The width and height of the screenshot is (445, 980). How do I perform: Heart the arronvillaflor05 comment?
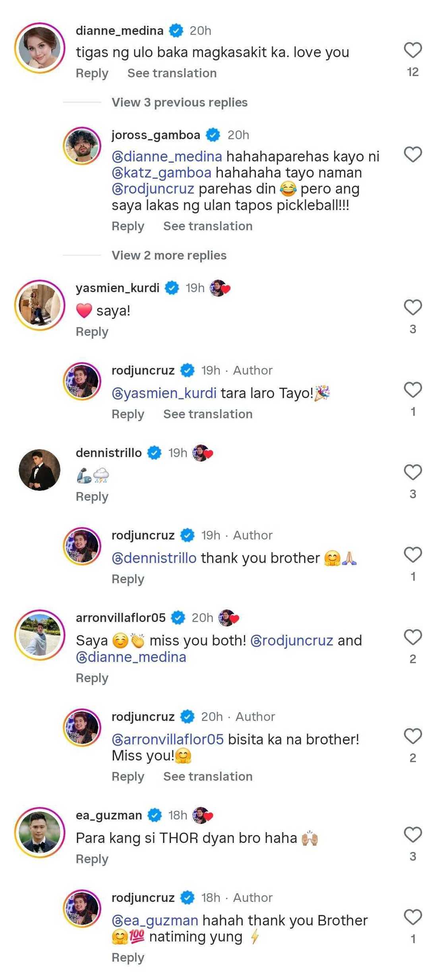pyautogui.click(x=413, y=637)
